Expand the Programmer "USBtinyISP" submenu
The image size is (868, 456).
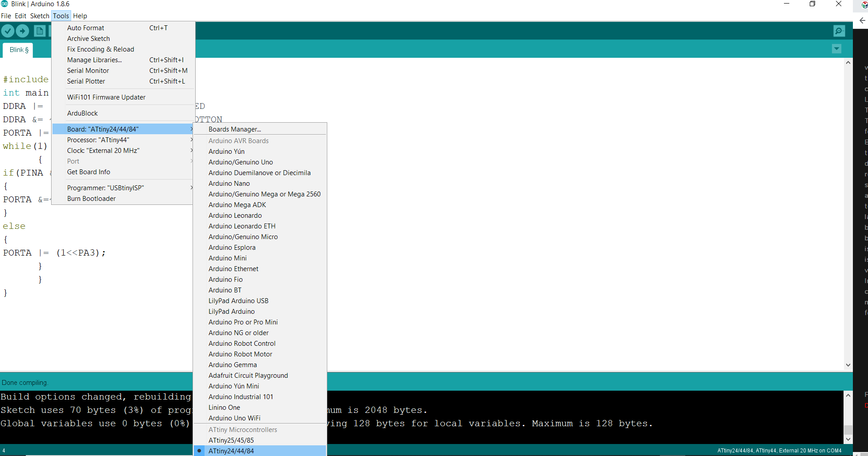point(123,188)
